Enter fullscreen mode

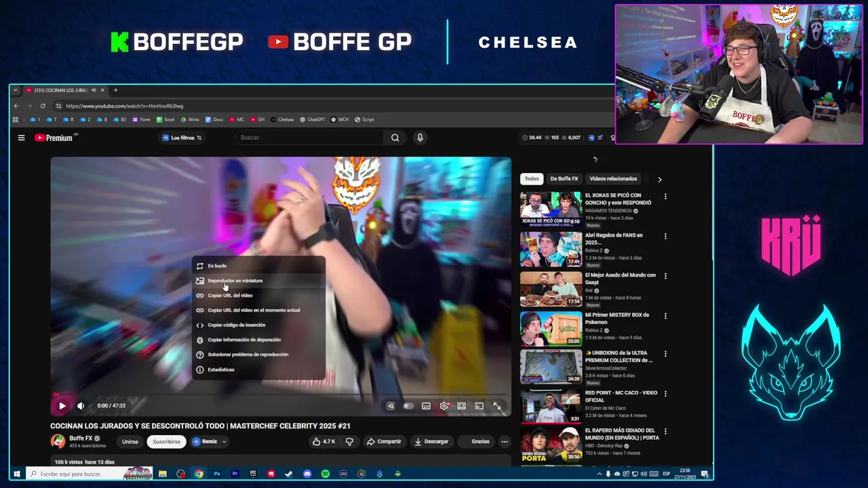(x=497, y=406)
